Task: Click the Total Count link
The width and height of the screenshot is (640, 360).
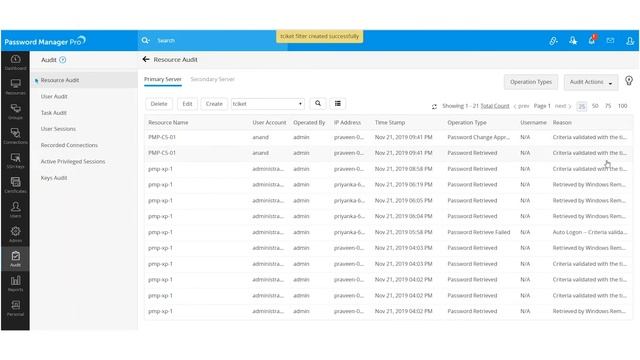Action: [495, 106]
